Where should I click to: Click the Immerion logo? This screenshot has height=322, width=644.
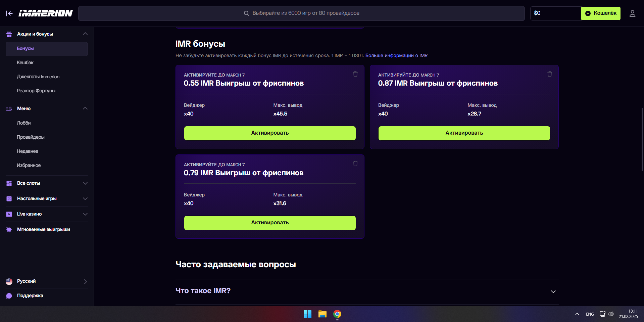[x=46, y=13]
